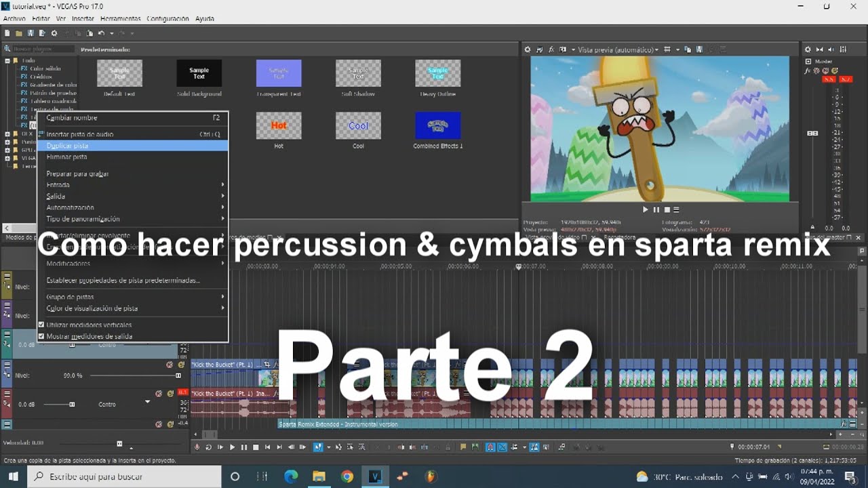This screenshot has height=488, width=868.
Task: Adjust the Velocidad rate slider
Action: pos(119,443)
